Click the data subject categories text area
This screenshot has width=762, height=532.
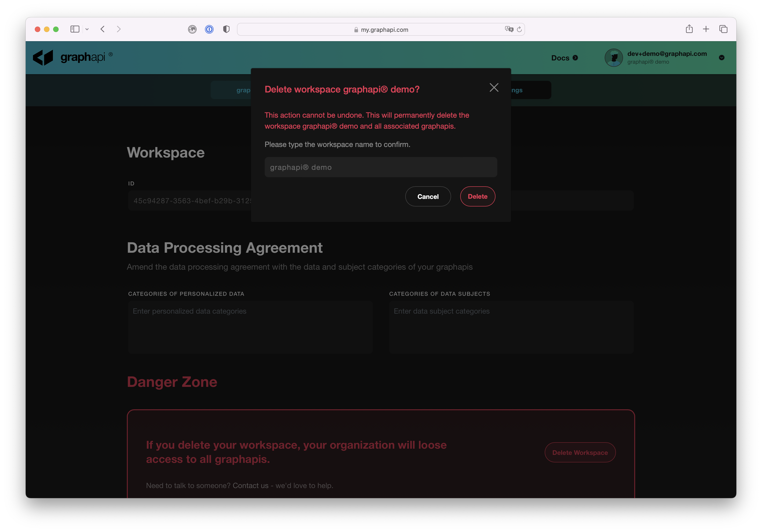pos(511,327)
